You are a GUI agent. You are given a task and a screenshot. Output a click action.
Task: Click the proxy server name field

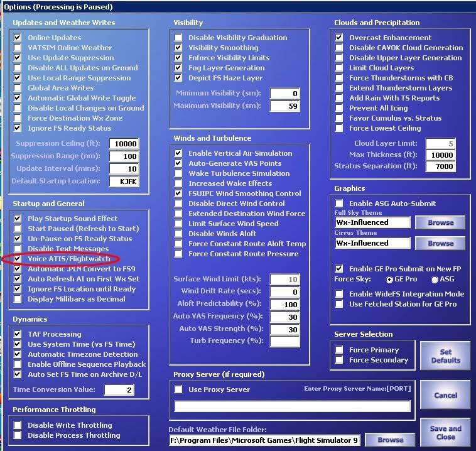pyautogui.click(x=293, y=406)
